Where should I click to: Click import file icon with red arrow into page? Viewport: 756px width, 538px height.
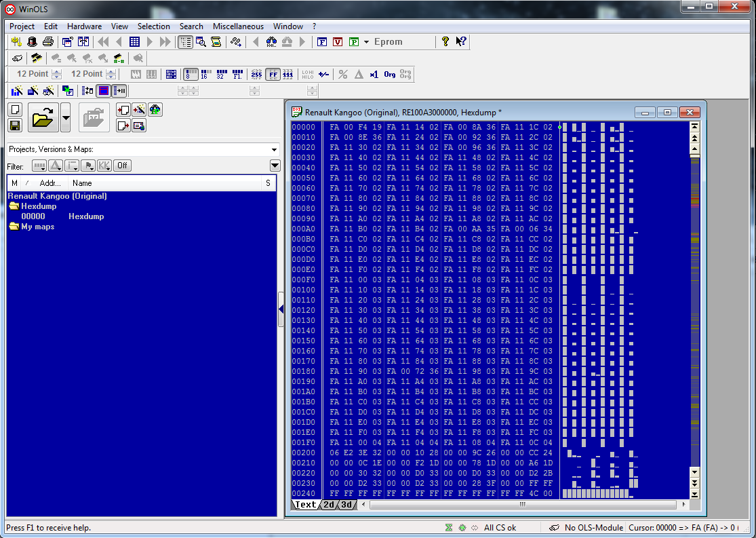(123, 109)
